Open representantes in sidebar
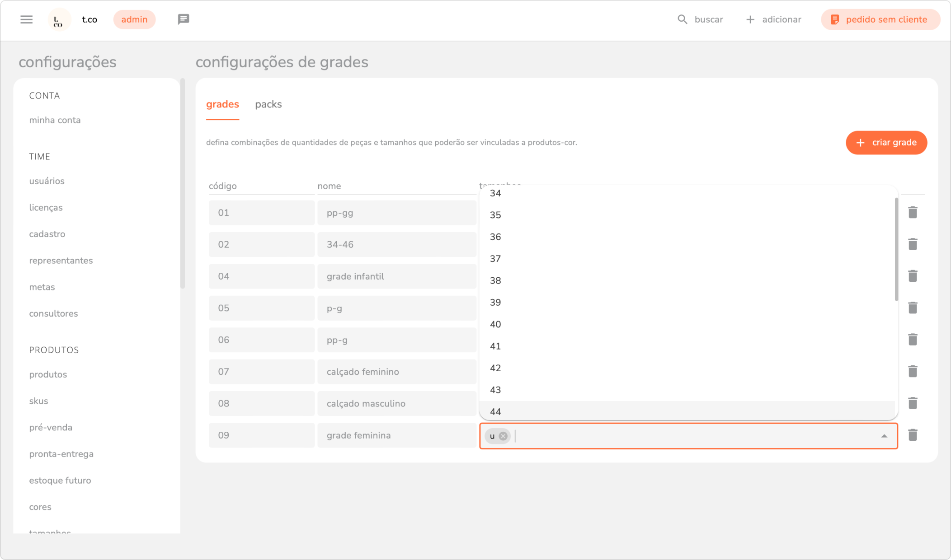 point(61,261)
